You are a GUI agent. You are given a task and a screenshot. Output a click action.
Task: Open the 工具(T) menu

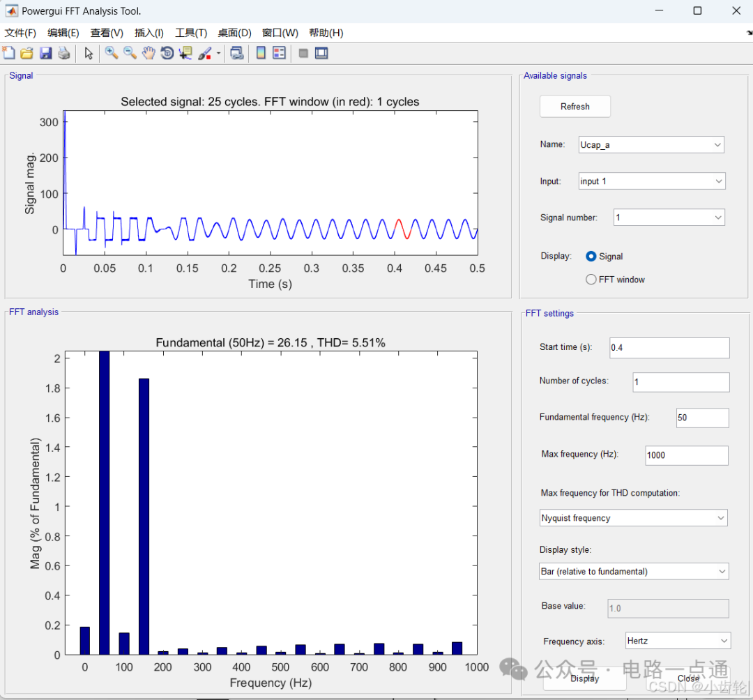(190, 33)
